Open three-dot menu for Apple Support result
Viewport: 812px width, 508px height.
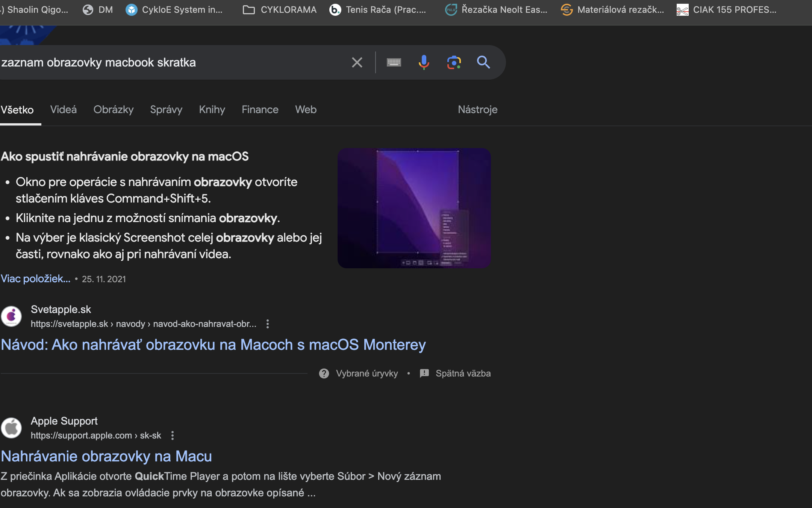pyautogui.click(x=173, y=435)
